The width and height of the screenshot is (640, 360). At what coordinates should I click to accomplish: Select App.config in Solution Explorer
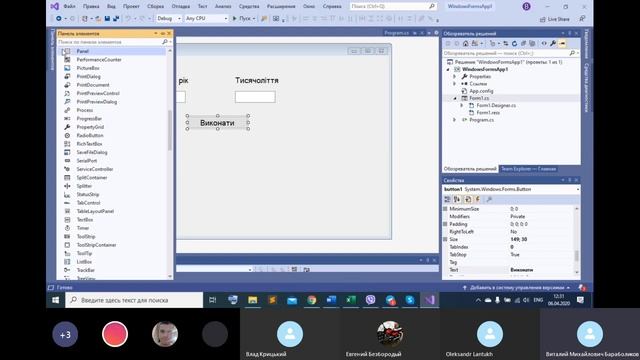click(481, 91)
